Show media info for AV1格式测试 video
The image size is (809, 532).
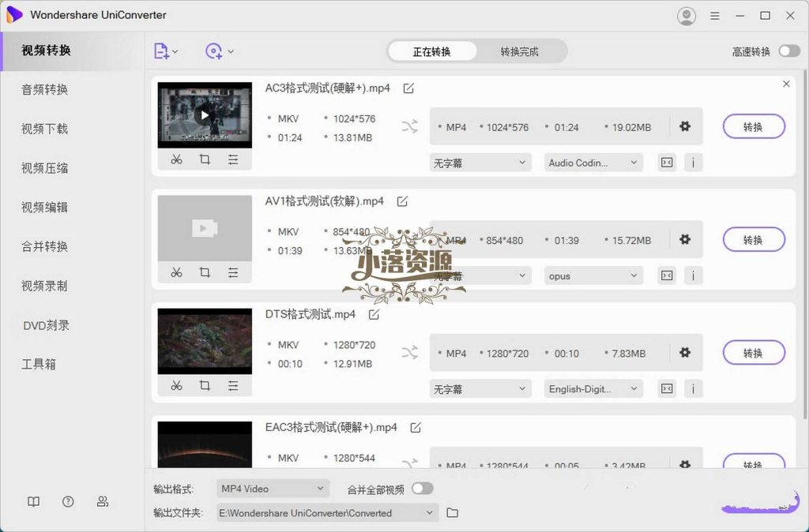point(694,275)
